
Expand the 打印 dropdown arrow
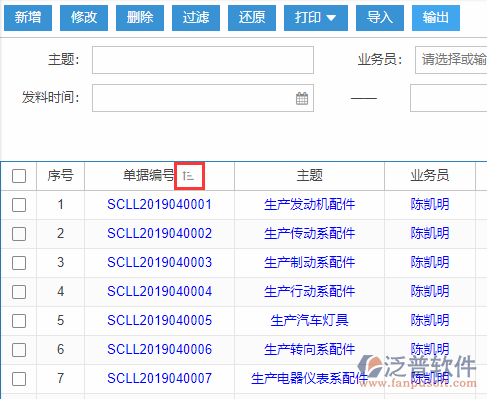point(331,18)
